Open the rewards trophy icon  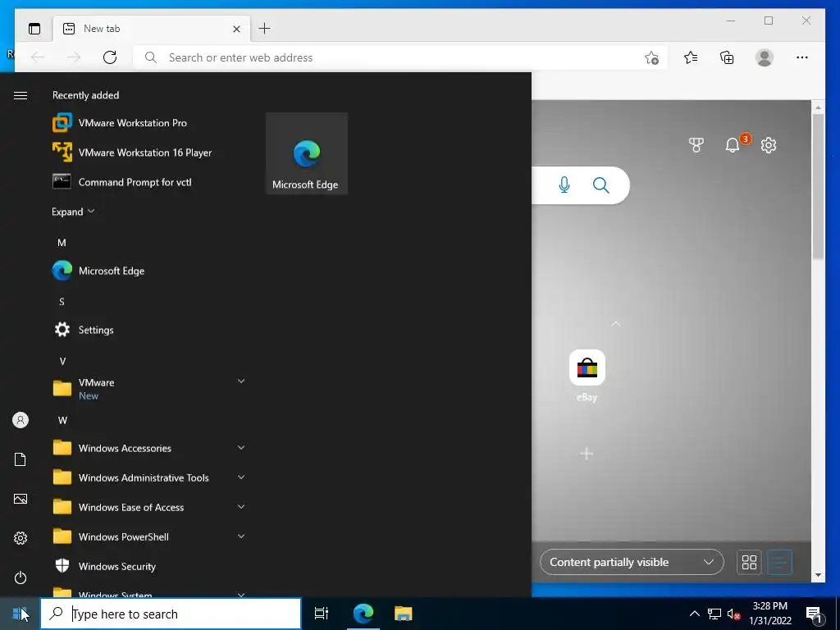[x=696, y=144]
